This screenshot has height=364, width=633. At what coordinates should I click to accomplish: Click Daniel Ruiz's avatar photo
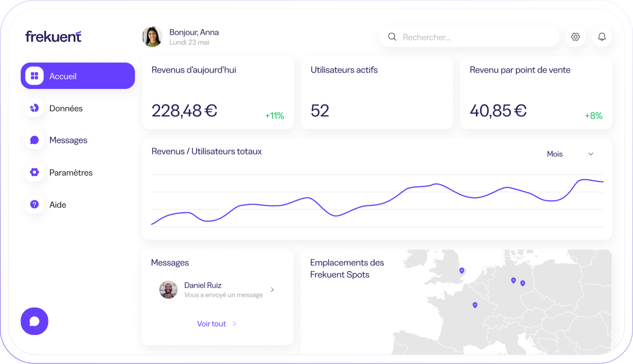click(x=168, y=289)
